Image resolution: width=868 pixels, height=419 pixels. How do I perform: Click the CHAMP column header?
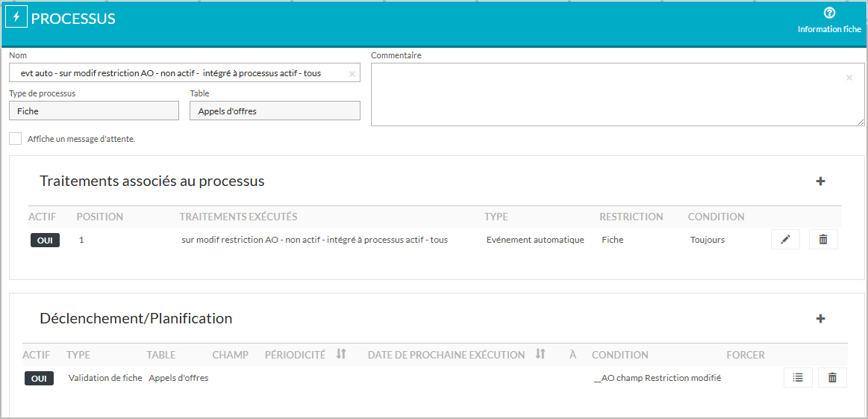click(x=231, y=354)
